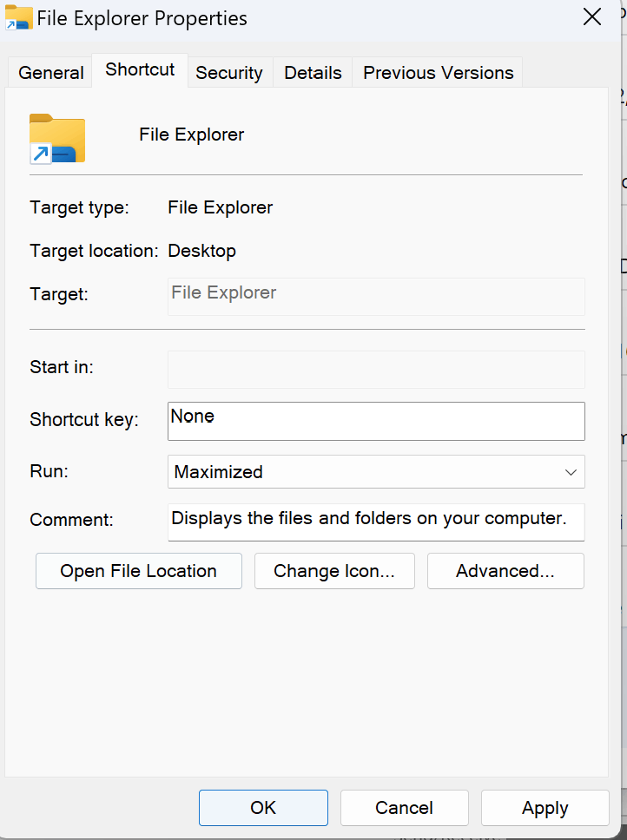Image resolution: width=627 pixels, height=840 pixels.
Task: Click the title bar folder icon
Action: (x=18, y=17)
